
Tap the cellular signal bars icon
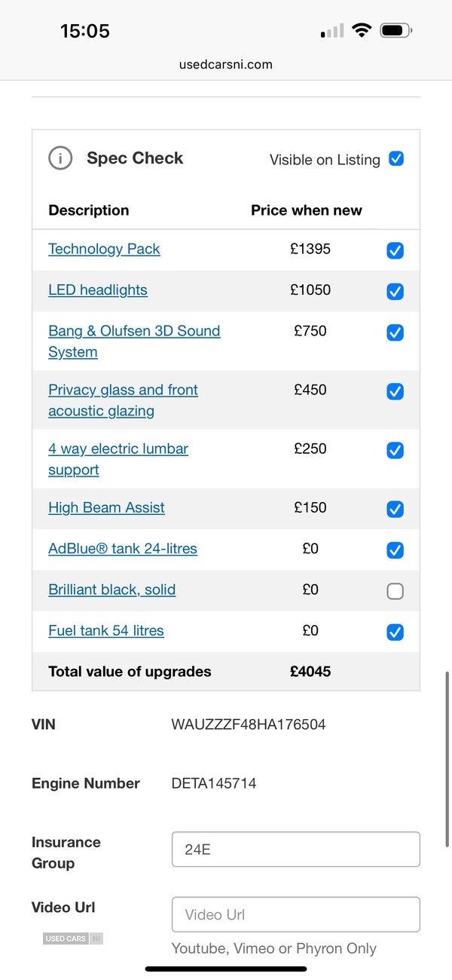coord(332,31)
